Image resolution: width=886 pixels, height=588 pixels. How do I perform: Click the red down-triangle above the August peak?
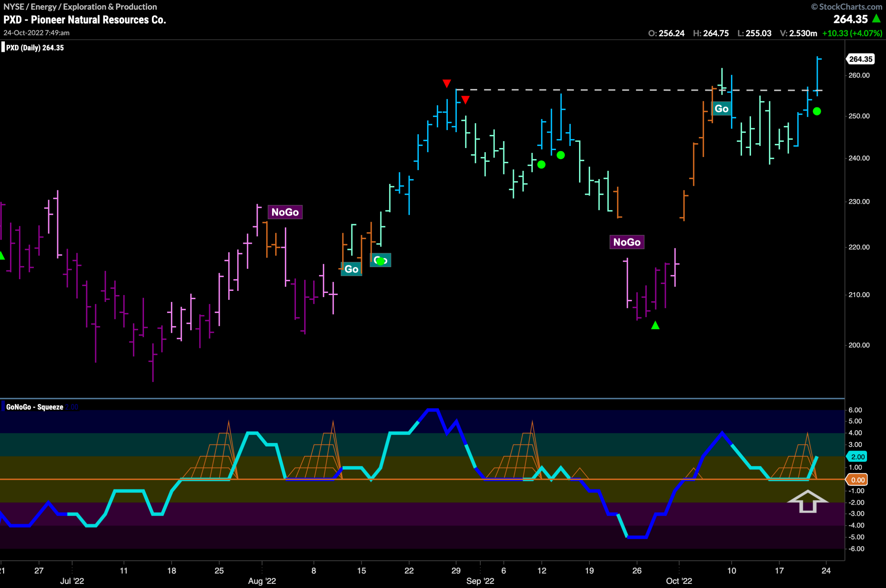pyautogui.click(x=446, y=83)
